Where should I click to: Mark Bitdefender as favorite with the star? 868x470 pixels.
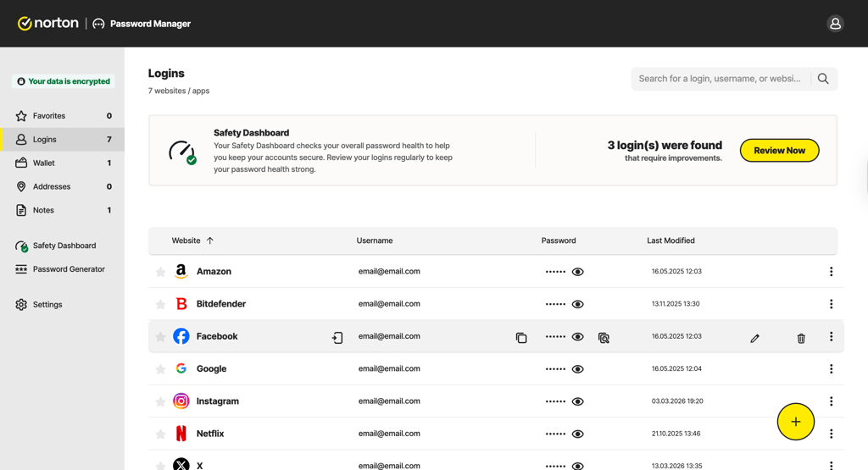160,304
